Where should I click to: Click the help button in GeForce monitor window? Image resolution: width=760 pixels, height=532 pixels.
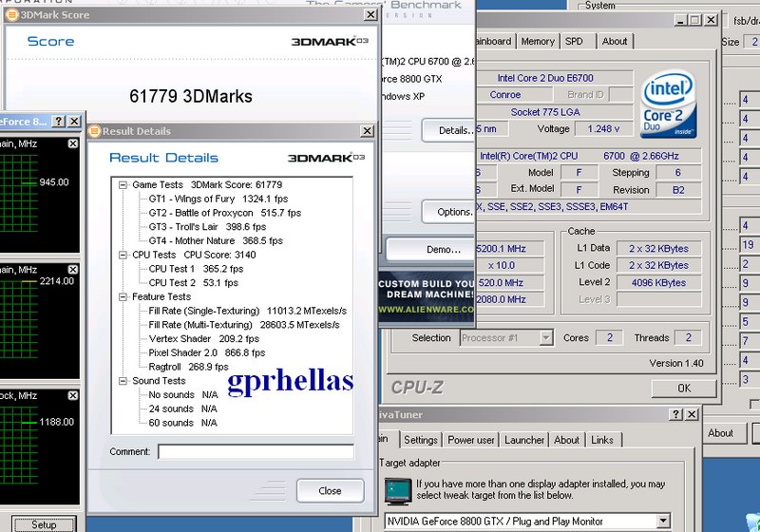[59, 122]
